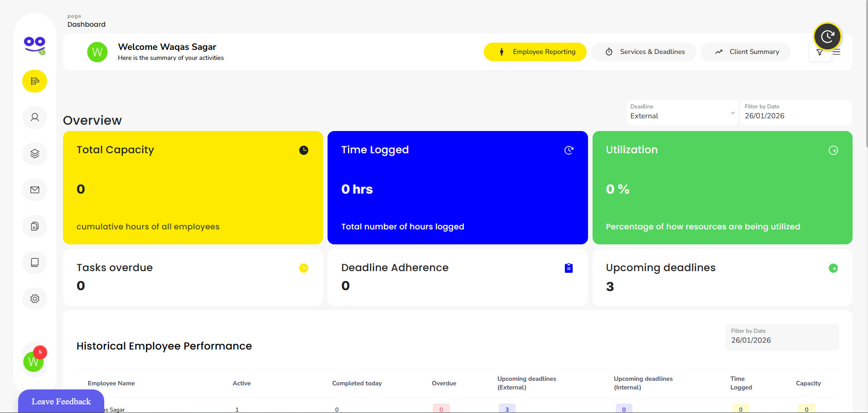Switch to Employee Reporting tab
The image size is (868, 413).
tap(535, 52)
